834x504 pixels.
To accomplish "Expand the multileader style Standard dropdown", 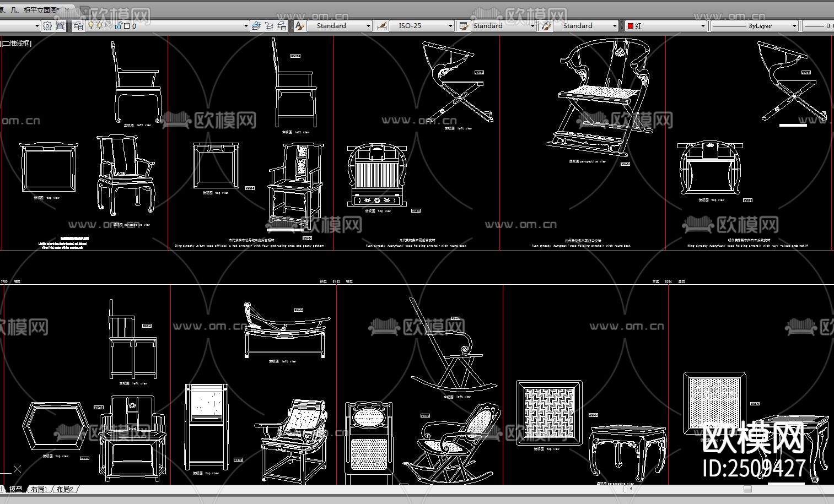I will (615, 26).
